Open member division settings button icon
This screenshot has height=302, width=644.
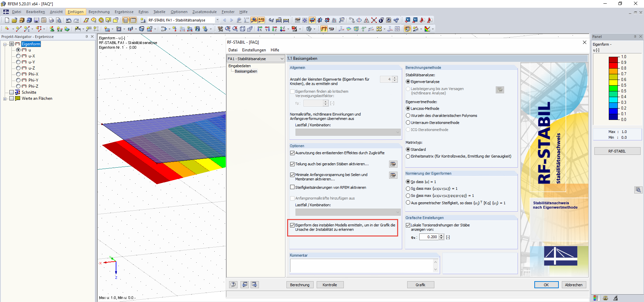[x=393, y=164]
